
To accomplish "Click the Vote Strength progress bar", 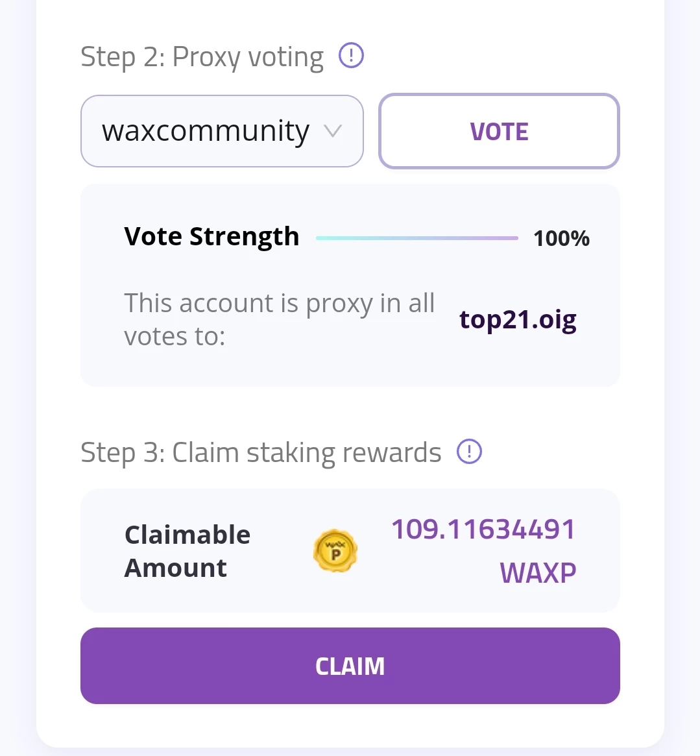I will click(416, 238).
